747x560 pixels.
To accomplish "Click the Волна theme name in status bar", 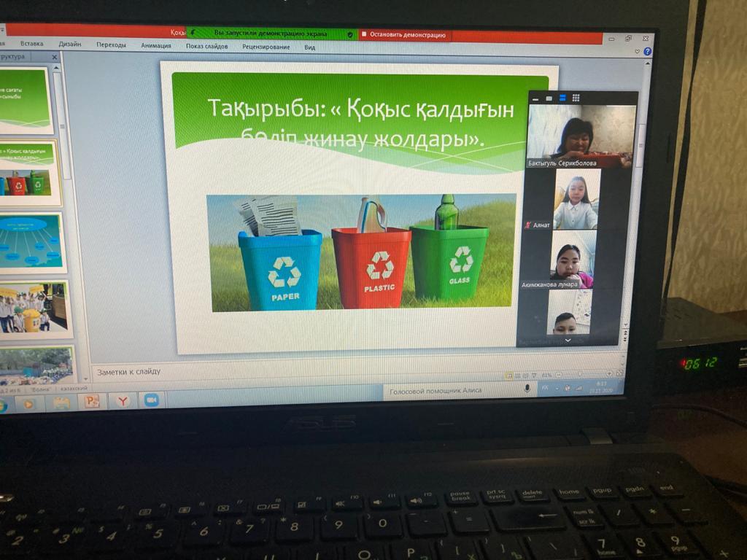I will (40, 389).
